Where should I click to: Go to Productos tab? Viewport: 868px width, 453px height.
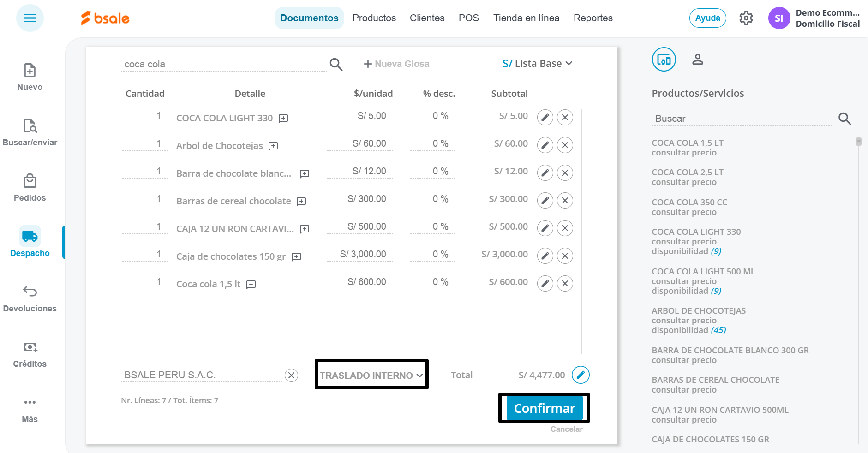pos(374,18)
